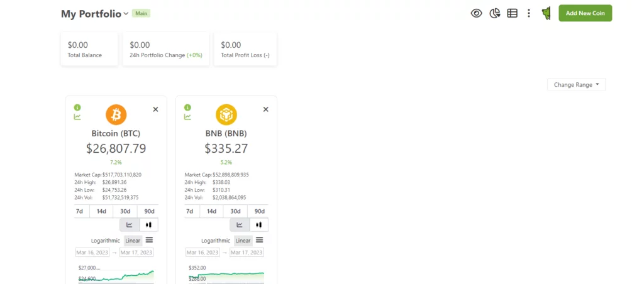Expand the My Portfolio dropdown chevron

126,14
